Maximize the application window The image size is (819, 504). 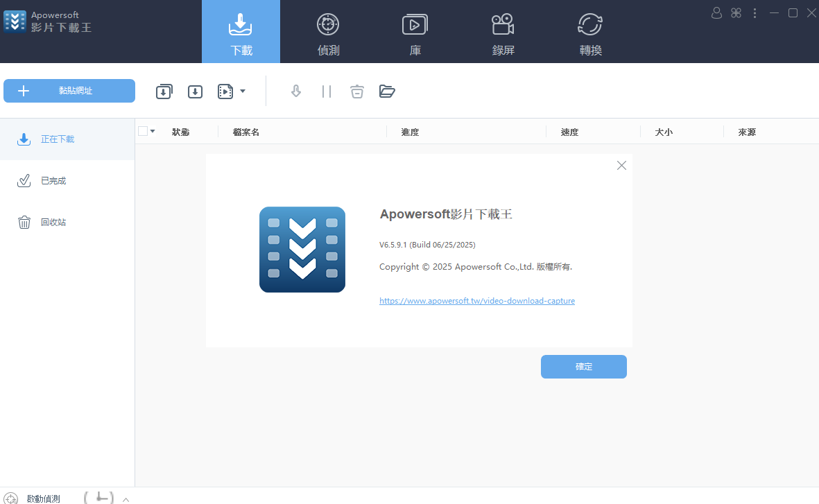coord(793,13)
